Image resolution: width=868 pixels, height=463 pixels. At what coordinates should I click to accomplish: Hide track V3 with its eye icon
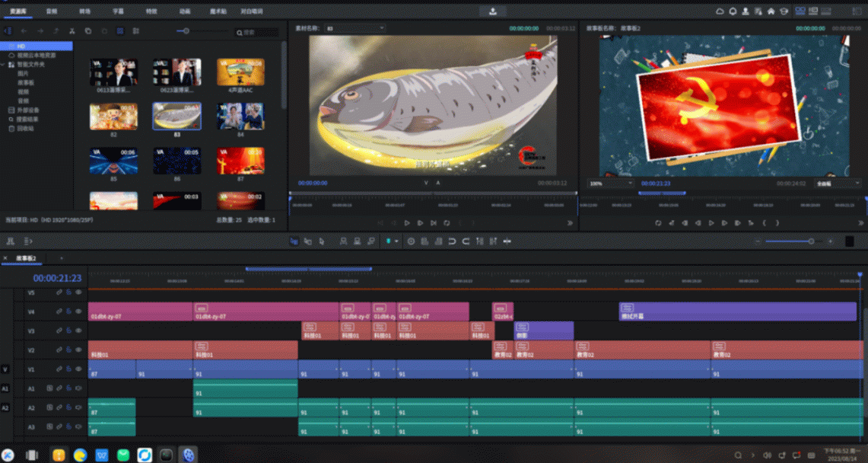(78, 330)
